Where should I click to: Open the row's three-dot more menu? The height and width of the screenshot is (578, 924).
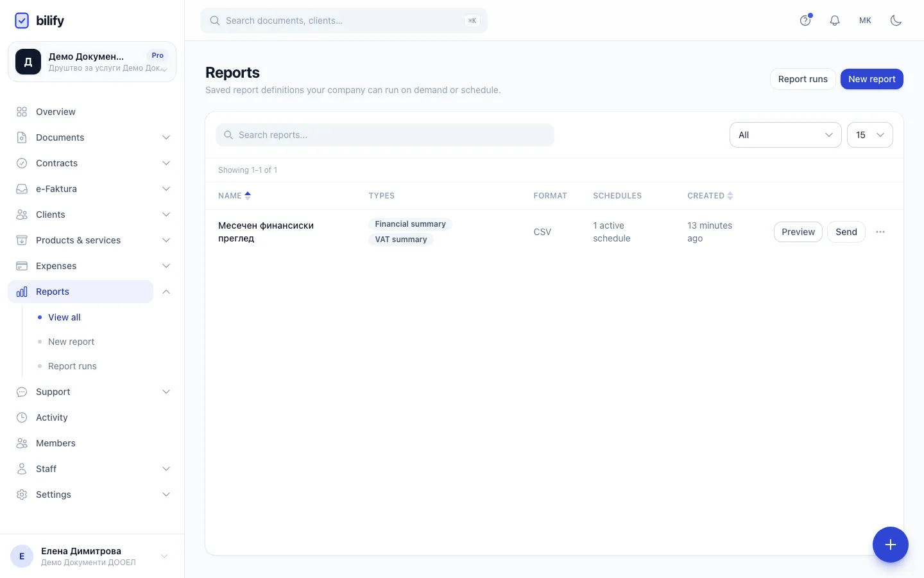tap(880, 232)
